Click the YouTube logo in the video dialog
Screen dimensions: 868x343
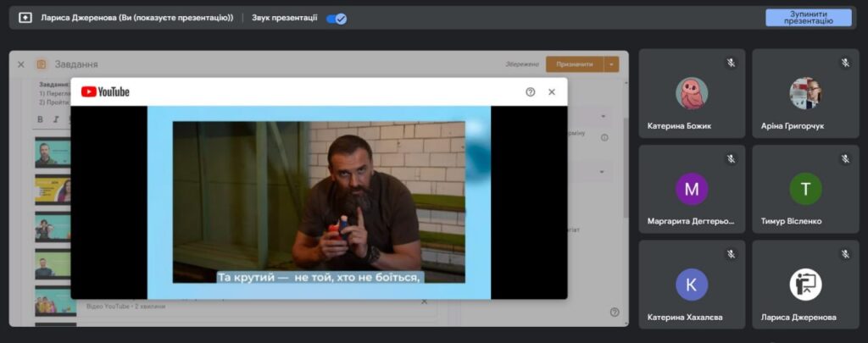tap(105, 91)
